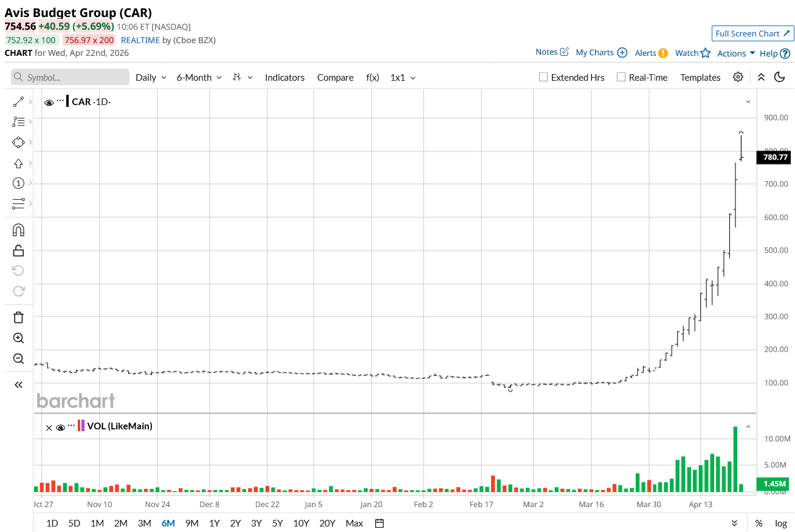This screenshot has height=532, width=795.
Task: Open the Fibonacci retracement tools
Action: coord(18,121)
